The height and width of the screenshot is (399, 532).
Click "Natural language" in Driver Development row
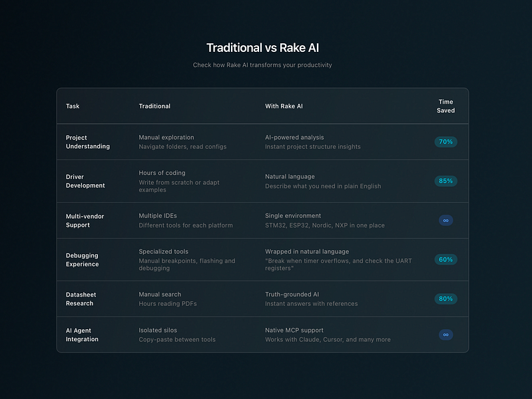(x=290, y=177)
